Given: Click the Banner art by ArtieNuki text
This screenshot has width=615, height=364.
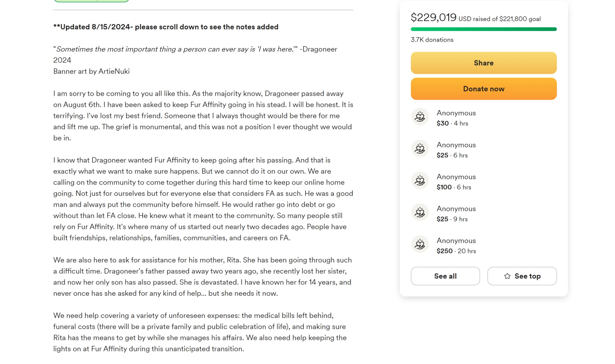Looking at the screenshot, I should tap(91, 71).
